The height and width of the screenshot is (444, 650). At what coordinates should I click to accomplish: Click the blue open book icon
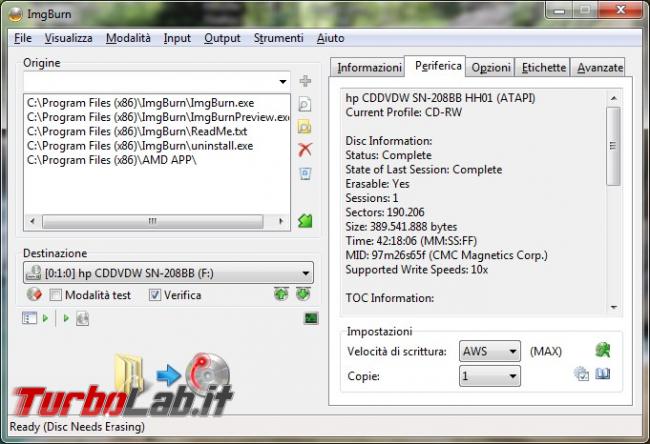pos(603,374)
